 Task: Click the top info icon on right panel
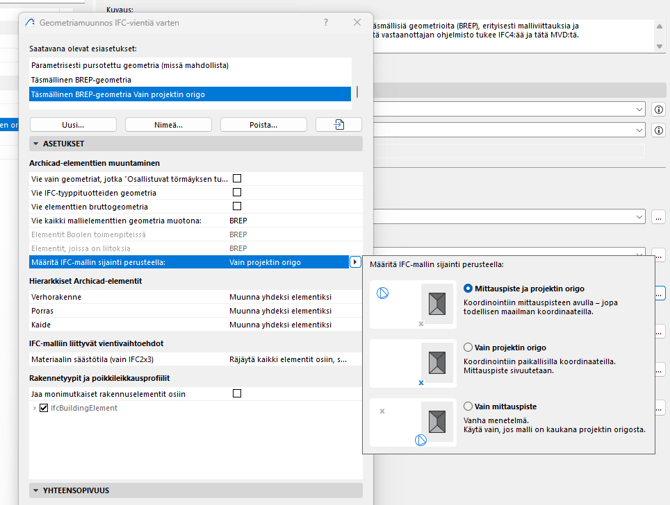tap(658, 110)
